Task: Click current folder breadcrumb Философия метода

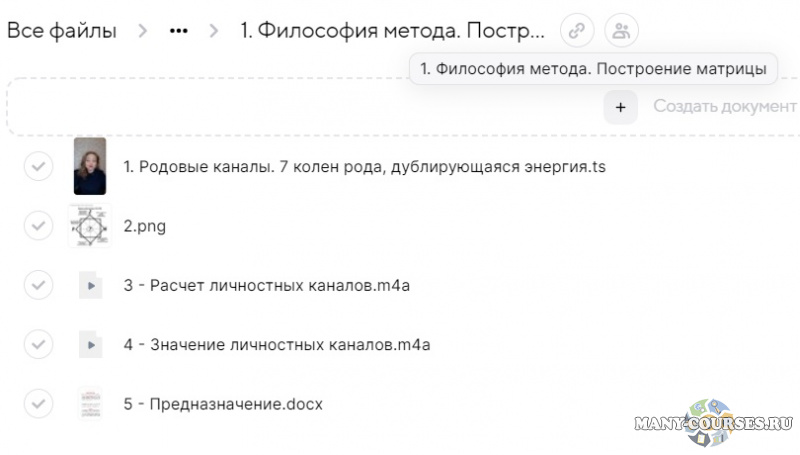Action: click(393, 31)
